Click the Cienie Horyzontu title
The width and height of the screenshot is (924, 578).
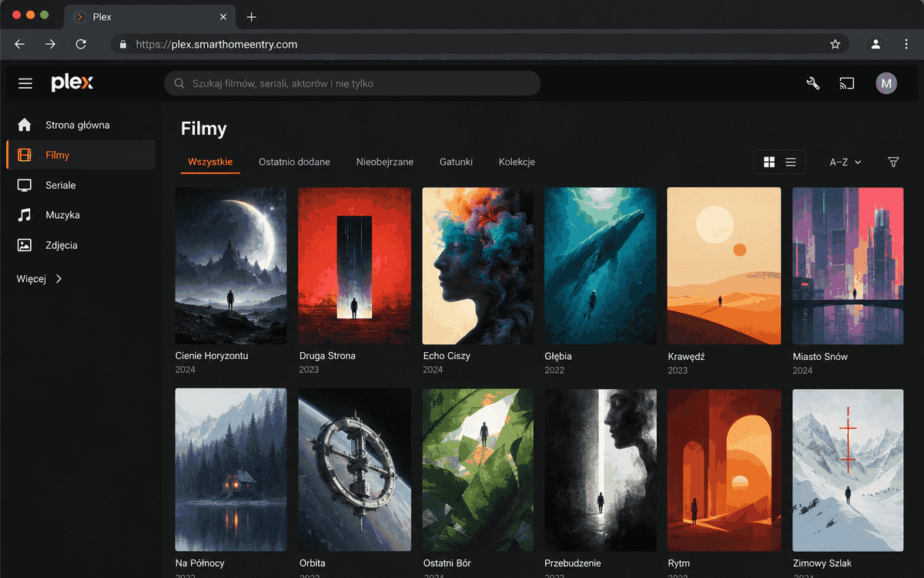pyautogui.click(x=212, y=356)
